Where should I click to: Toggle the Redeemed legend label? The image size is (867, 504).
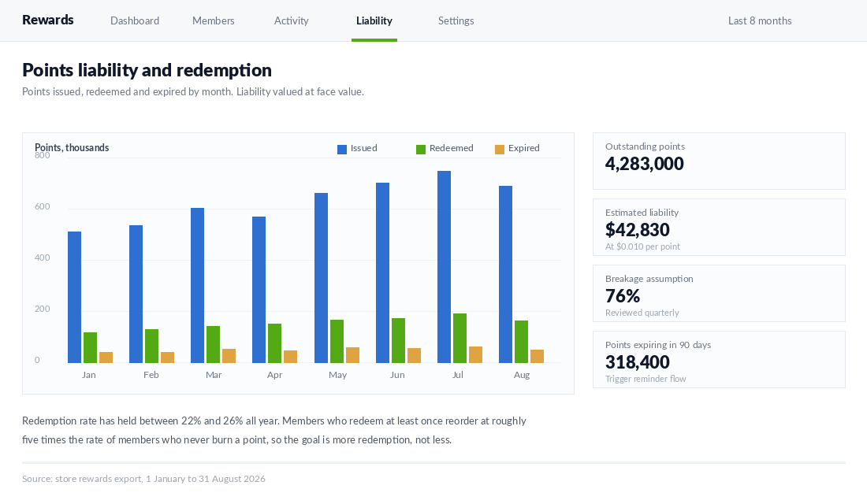[x=451, y=148]
